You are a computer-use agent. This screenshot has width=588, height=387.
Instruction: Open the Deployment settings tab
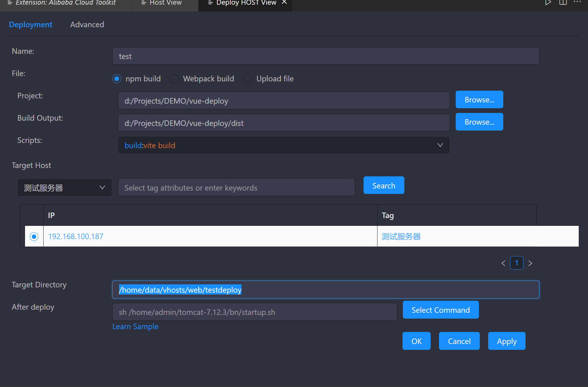coord(31,24)
